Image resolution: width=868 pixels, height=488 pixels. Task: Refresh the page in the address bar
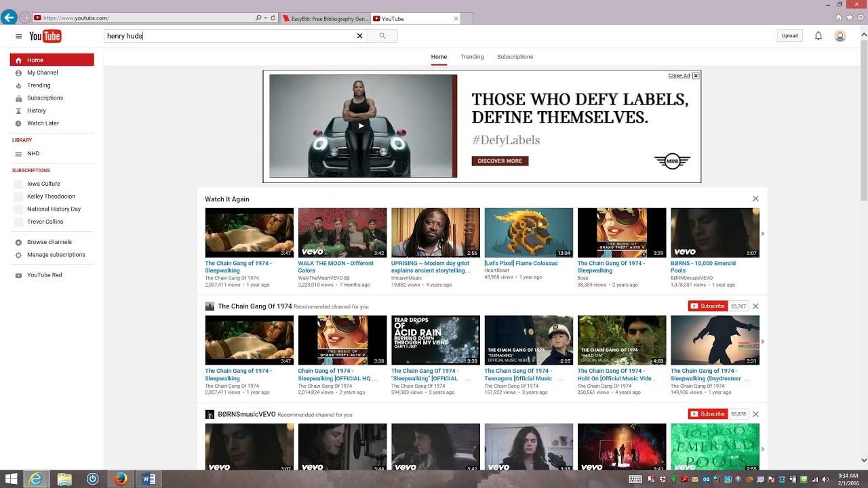click(273, 18)
